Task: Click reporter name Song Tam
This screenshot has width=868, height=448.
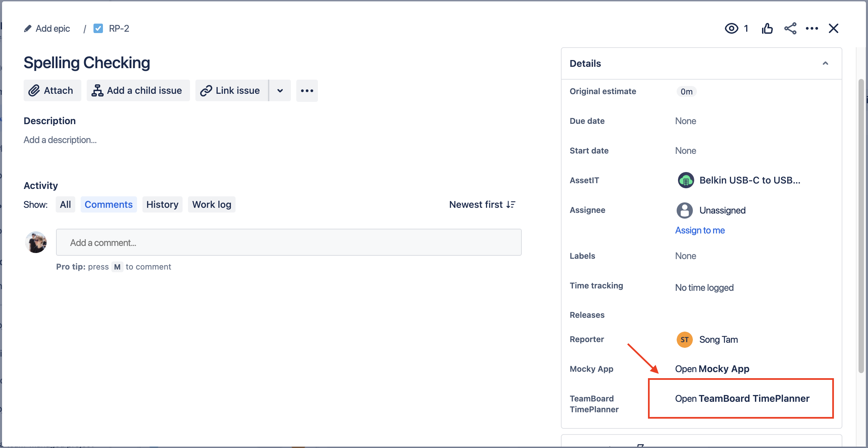Action: pyautogui.click(x=718, y=339)
